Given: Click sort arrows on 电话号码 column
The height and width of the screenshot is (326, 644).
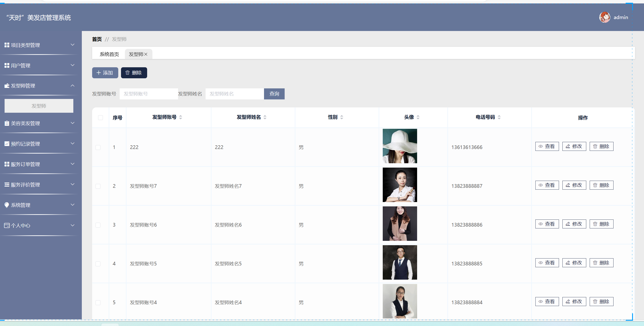Looking at the screenshot, I should pyautogui.click(x=499, y=117).
